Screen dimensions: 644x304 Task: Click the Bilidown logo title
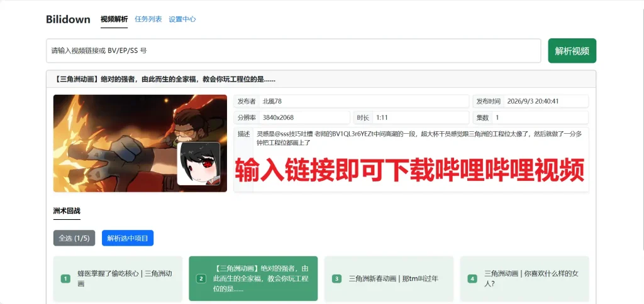point(68,19)
